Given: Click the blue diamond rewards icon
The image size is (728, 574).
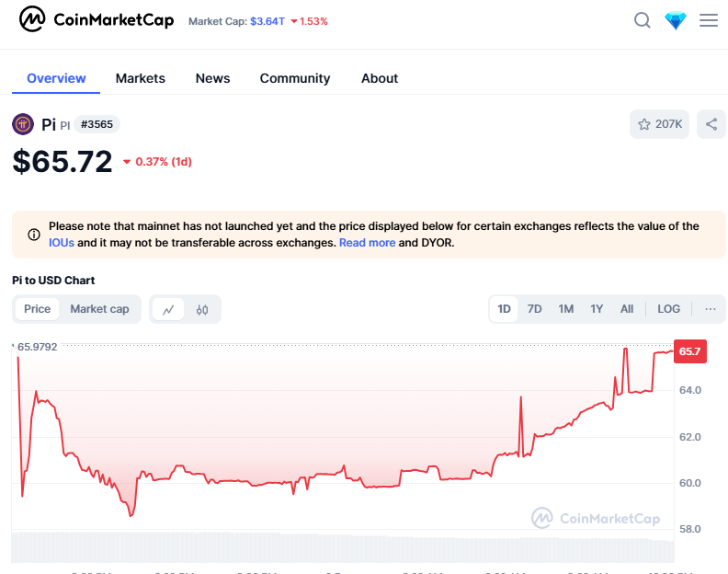Looking at the screenshot, I should click(x=676, y=21).
